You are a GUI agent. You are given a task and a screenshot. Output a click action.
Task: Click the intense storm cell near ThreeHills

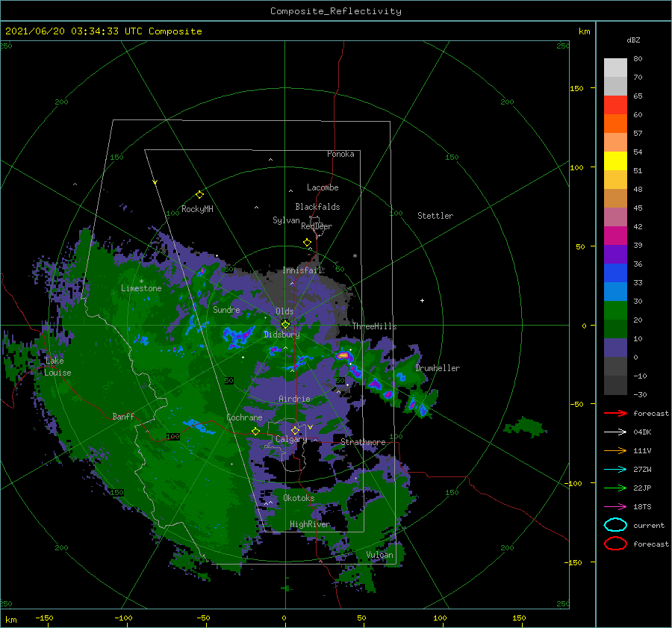pyautogui.click(x=343, y=355)
